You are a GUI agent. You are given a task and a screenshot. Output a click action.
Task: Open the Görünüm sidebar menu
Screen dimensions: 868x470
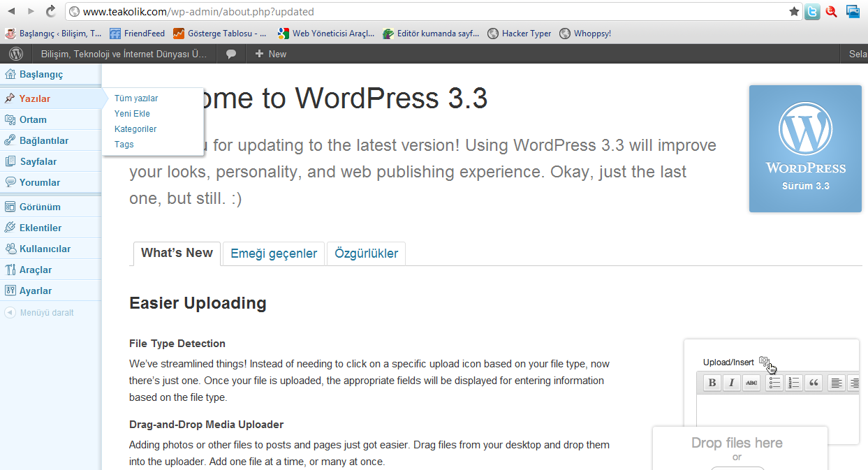(50, 207)
